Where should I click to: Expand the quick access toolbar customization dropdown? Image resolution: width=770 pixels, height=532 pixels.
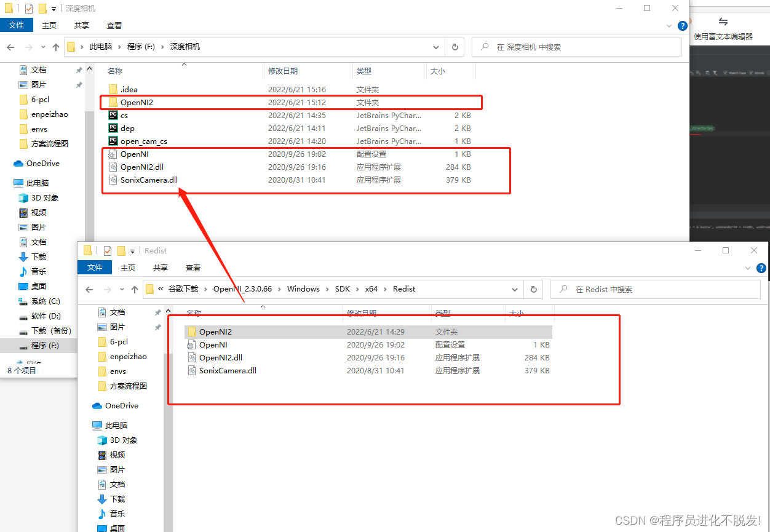click(x=53, y=8)
